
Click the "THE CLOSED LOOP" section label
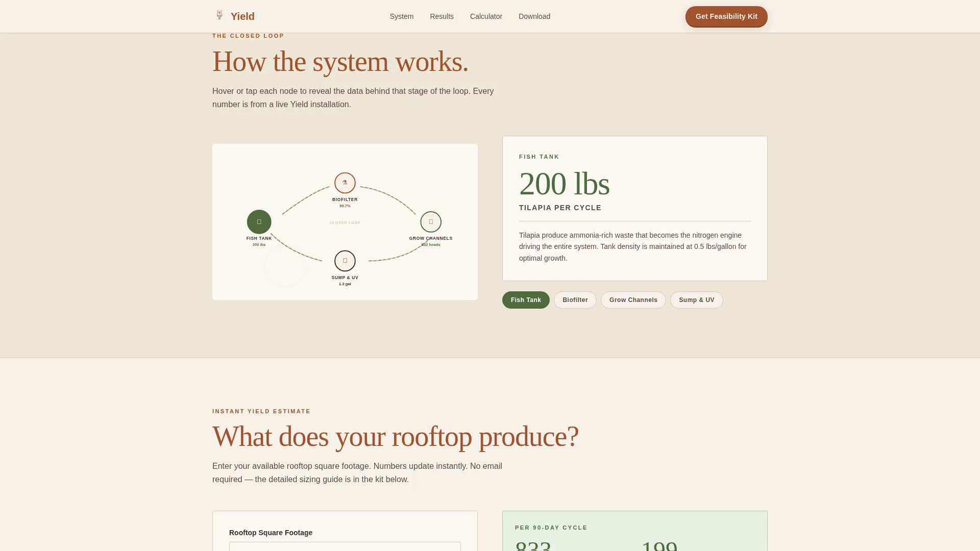tap(248, 36)
